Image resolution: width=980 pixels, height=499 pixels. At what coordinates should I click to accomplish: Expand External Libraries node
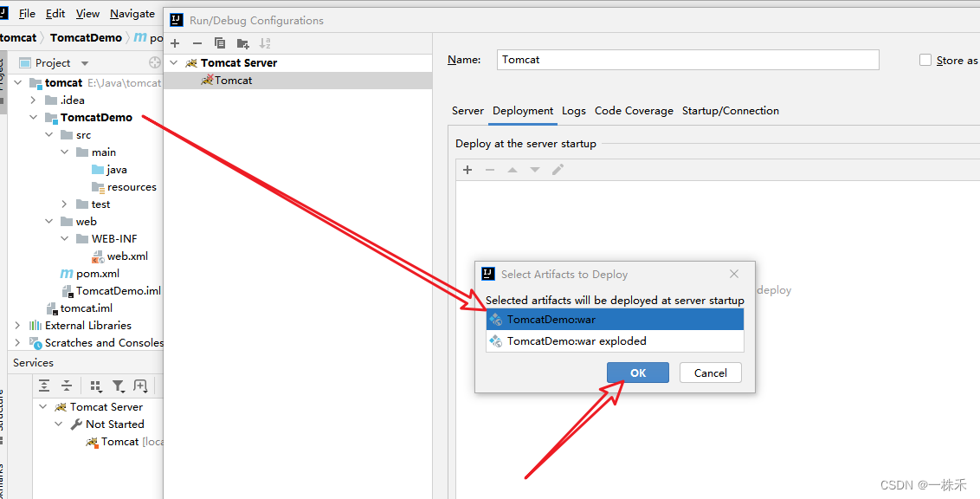point(17,325)
